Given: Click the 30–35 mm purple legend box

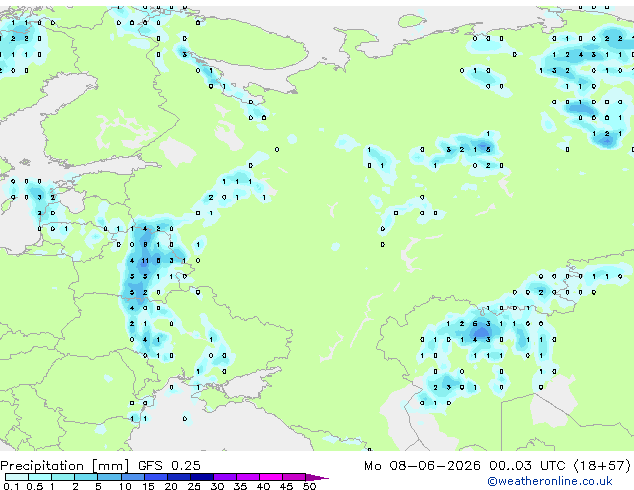Looking at the screenshot, I should click(x=224, y=477).
